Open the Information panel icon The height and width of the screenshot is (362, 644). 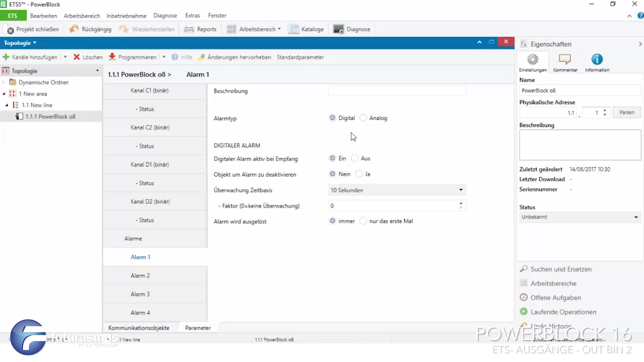pos(597,60)
